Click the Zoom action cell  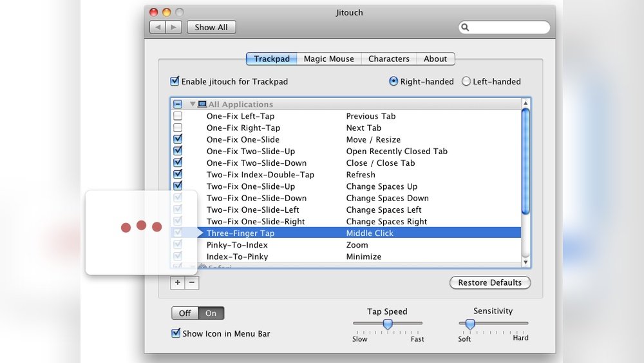pos(357,244)
